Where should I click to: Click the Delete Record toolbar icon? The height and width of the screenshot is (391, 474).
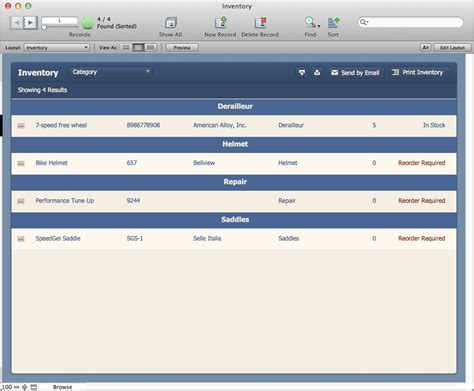[x=260, y=23]
